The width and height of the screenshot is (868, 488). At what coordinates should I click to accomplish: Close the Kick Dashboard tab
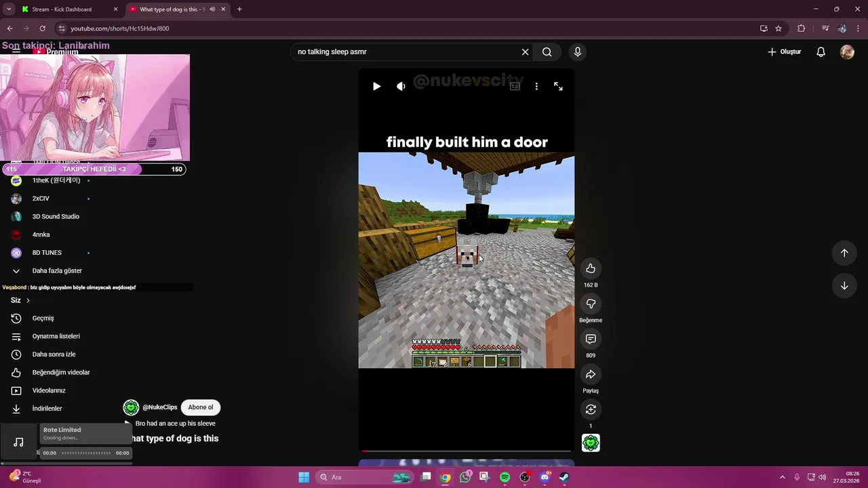click(x=115, y=9)
